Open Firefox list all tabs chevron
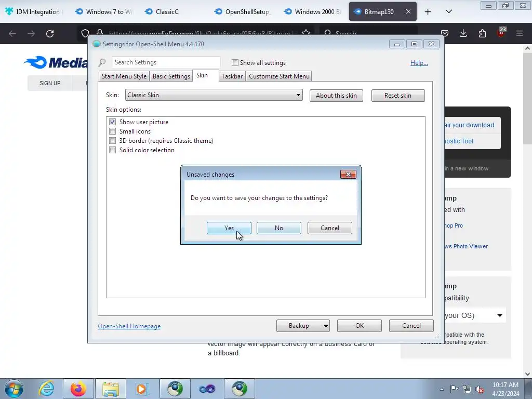This screenshot has height=399, width=532. (x=448, y=11)
